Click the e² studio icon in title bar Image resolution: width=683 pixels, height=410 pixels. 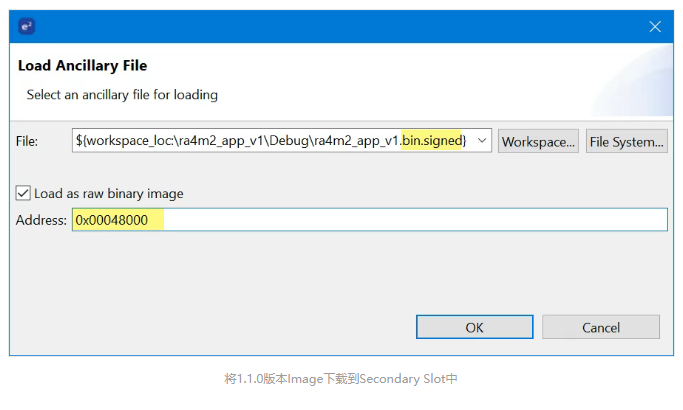pyautogui.click(x=27, y=27)
